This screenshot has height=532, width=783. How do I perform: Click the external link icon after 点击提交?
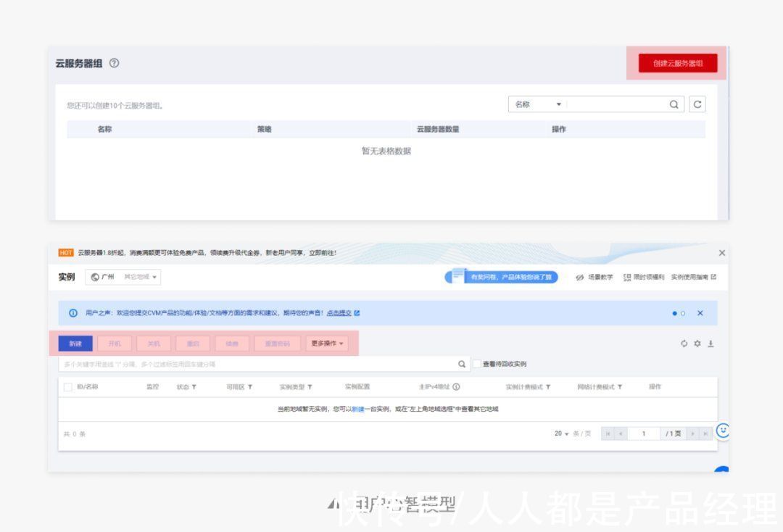point(357,313)
